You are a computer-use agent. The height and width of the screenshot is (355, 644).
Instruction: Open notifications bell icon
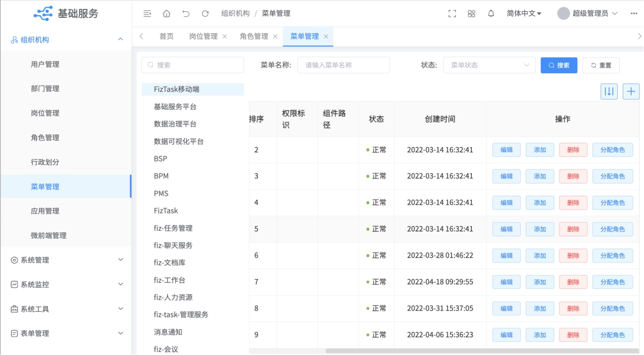point(491,13)
